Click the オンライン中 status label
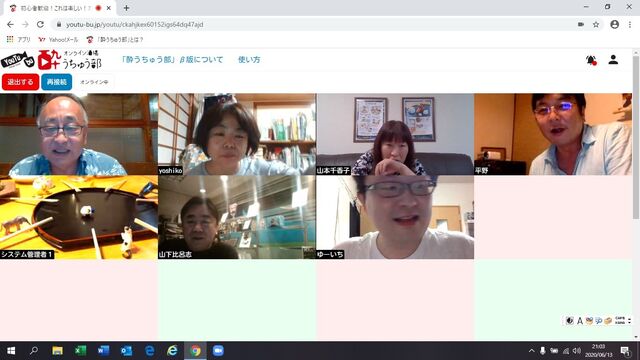Viewport: 640px width, 360px height. pos(94,82)
